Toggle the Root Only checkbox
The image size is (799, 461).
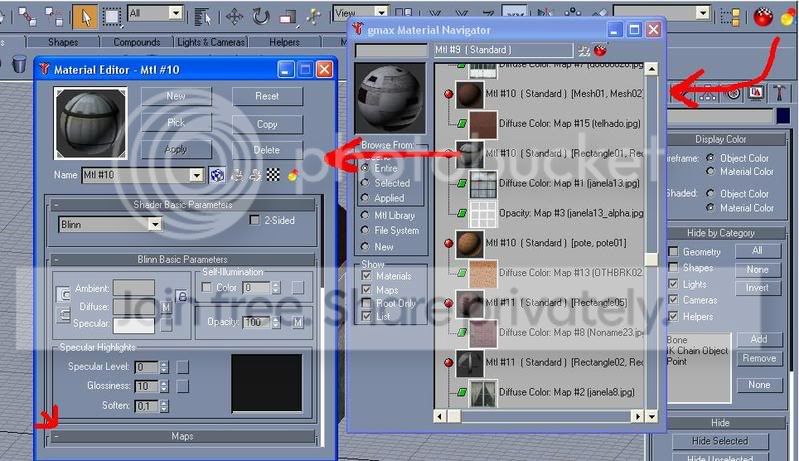click(x=366, y=303)
